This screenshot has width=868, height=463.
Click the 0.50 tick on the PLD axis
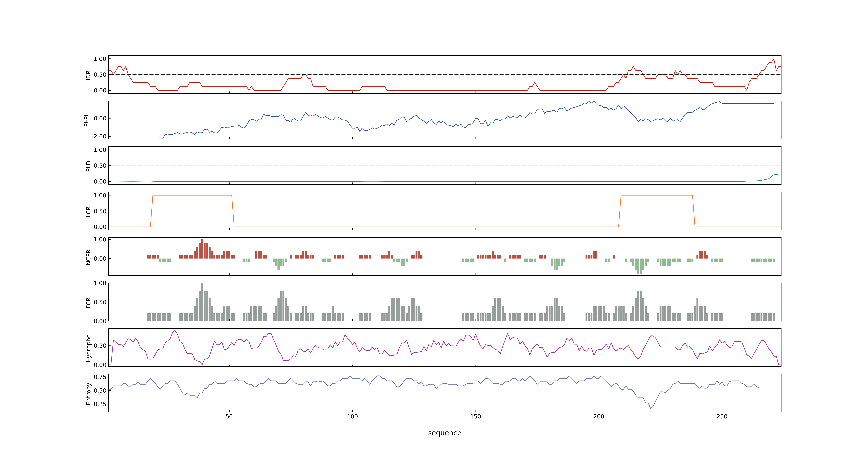(100, 166)
